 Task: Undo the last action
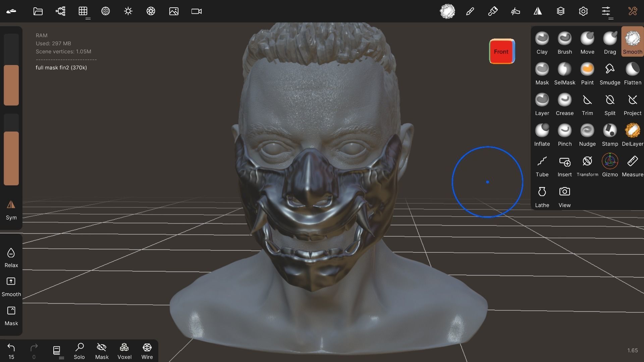(11, 351)
